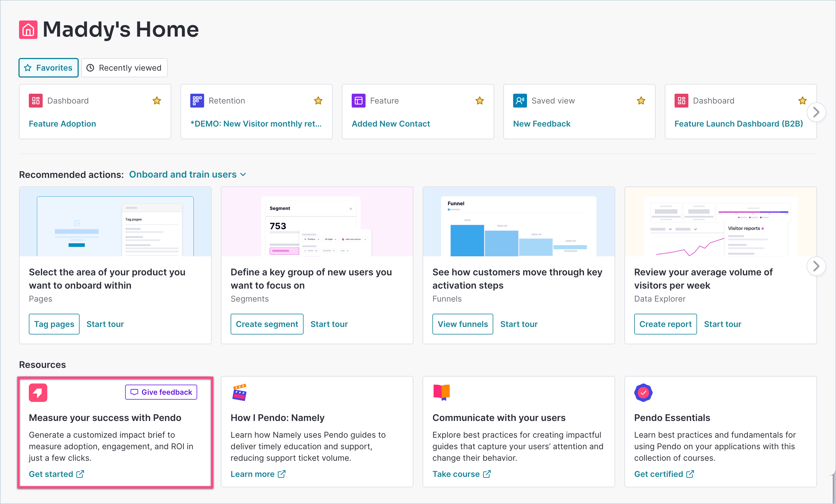Click the Pendo Essentials title

pos(673,418)
